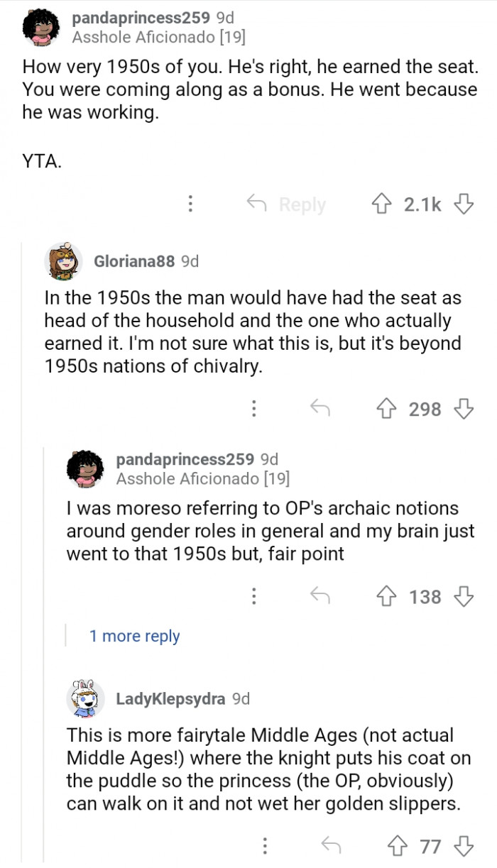Click Gloriana88's avatar thumbnail
This screenshot has height=868, width=497.
click(x=63, y=261)
